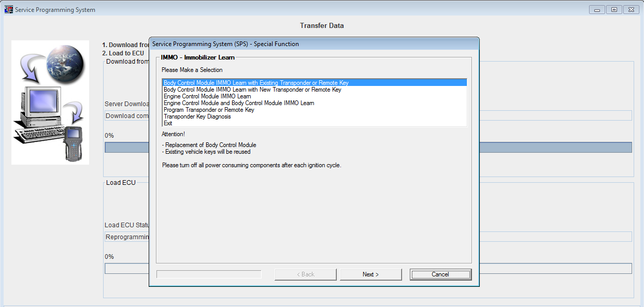Choose Exit in the selection list
The height and width of the screenshot is (307, 644).
tap(314, 123)
